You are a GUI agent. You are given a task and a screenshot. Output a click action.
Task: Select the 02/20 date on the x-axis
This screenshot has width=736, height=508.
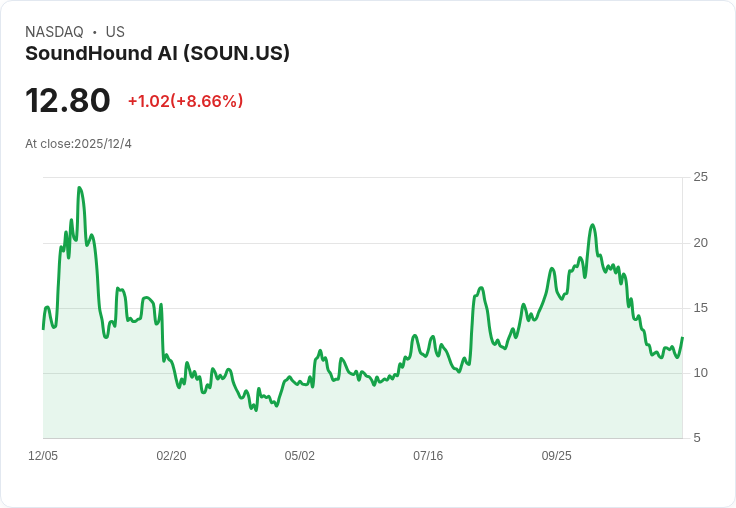pyautogui.click(x=171, y=456)
